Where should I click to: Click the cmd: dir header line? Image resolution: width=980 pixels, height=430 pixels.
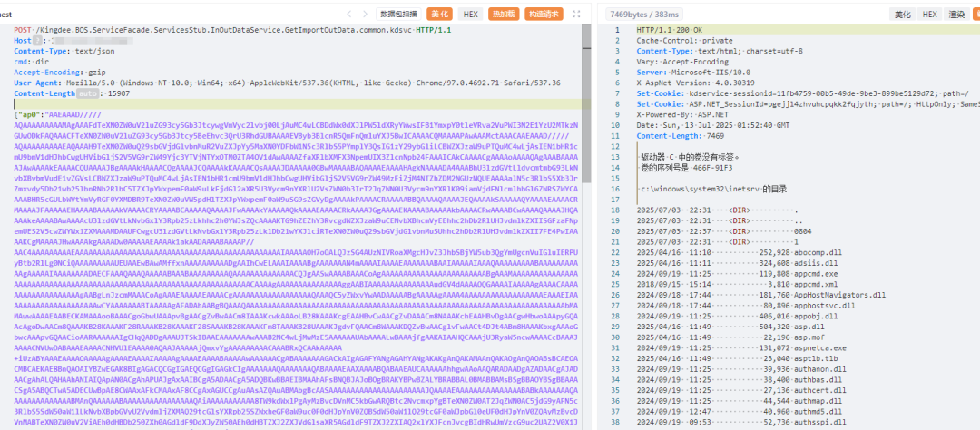point(31,62)
